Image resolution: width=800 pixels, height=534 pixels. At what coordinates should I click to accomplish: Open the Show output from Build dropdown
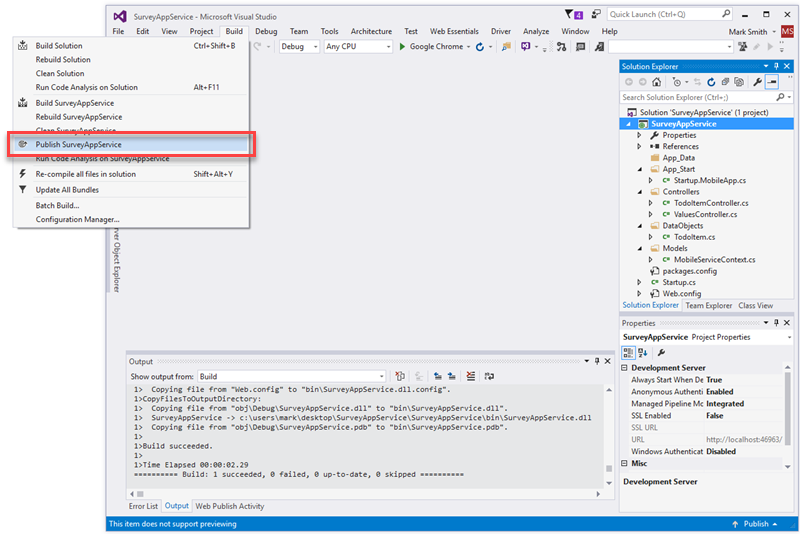[x=291, y=376]
